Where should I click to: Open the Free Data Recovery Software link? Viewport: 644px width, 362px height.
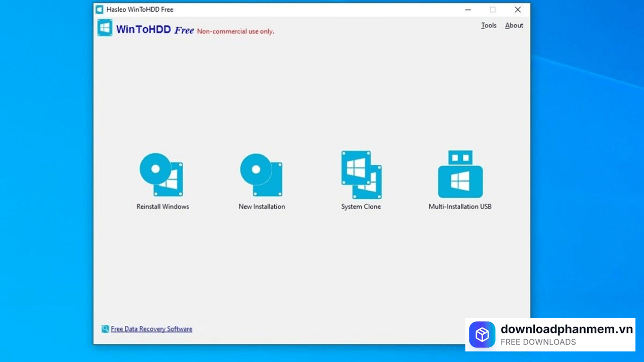pos(151,328)
